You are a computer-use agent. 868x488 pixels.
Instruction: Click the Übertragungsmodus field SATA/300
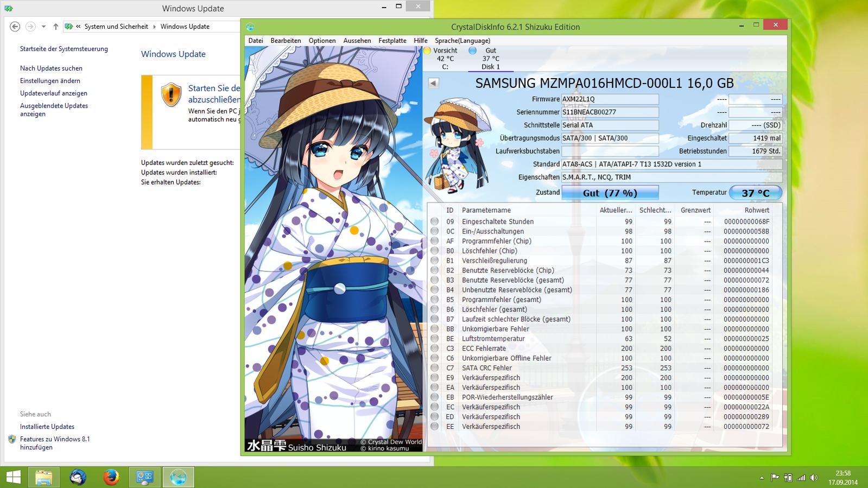pos(610,138)
